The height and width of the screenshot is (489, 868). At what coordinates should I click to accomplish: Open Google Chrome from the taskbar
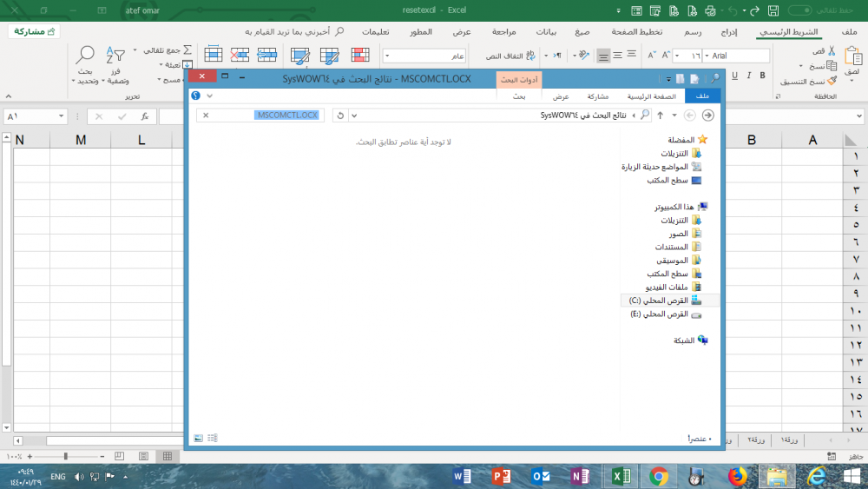pos(659,475)
